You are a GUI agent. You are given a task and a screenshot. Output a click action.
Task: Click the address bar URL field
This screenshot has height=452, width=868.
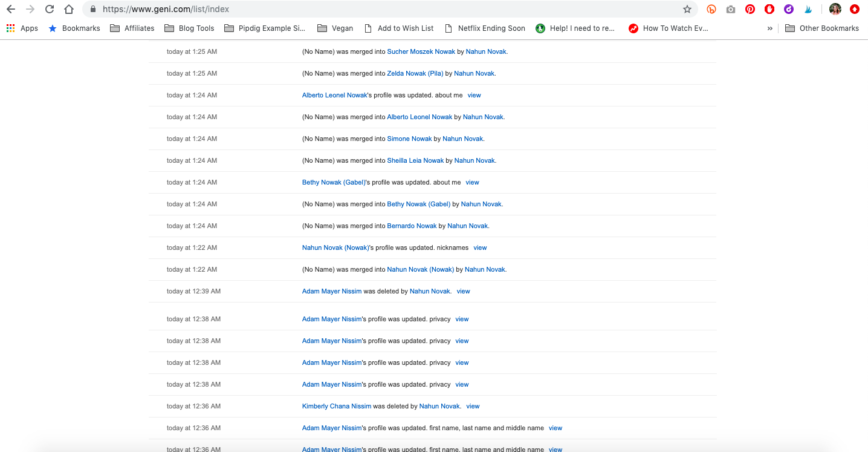pyautogui.click(x=387, y=9)
